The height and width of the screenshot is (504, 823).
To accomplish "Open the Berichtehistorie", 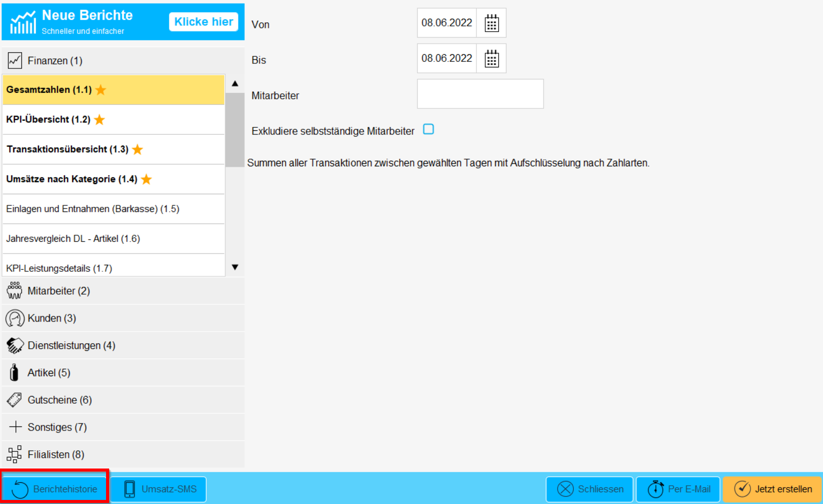I will (x=55, y=489).
